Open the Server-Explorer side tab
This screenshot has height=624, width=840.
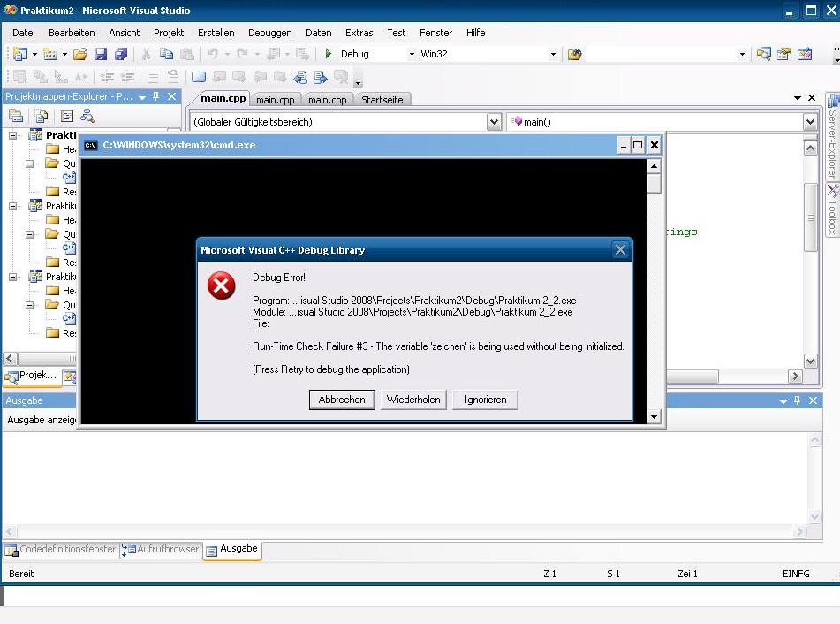click(833, 137)
